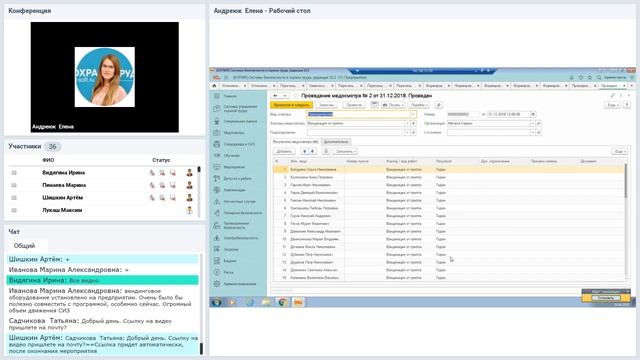Image resolution: width=640 pixels, height=360 pixels.
Task: Add the document to favorites with the star icon
Action: click(x=296, y=96)
